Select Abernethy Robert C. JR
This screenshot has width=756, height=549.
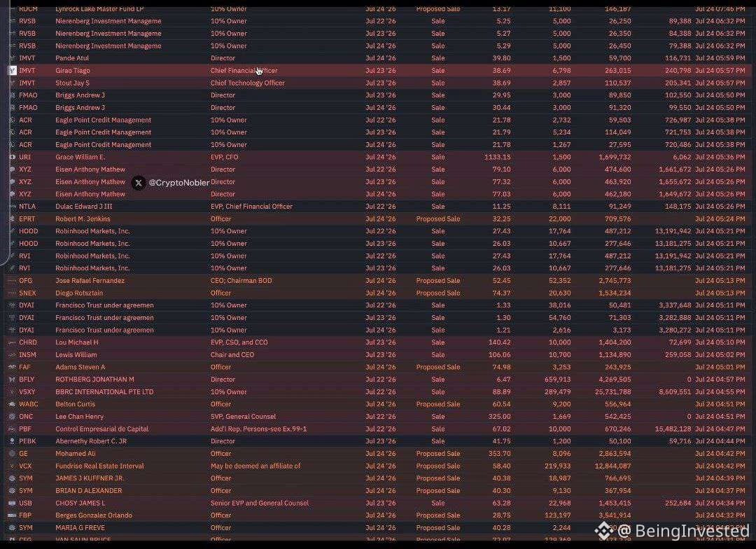(90, 441)
